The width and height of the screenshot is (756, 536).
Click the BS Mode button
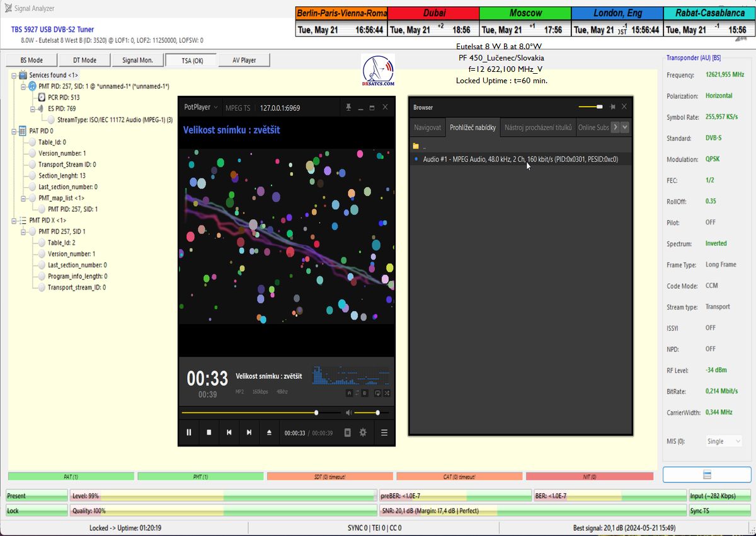pyautogui.click(x=31, y=60)
